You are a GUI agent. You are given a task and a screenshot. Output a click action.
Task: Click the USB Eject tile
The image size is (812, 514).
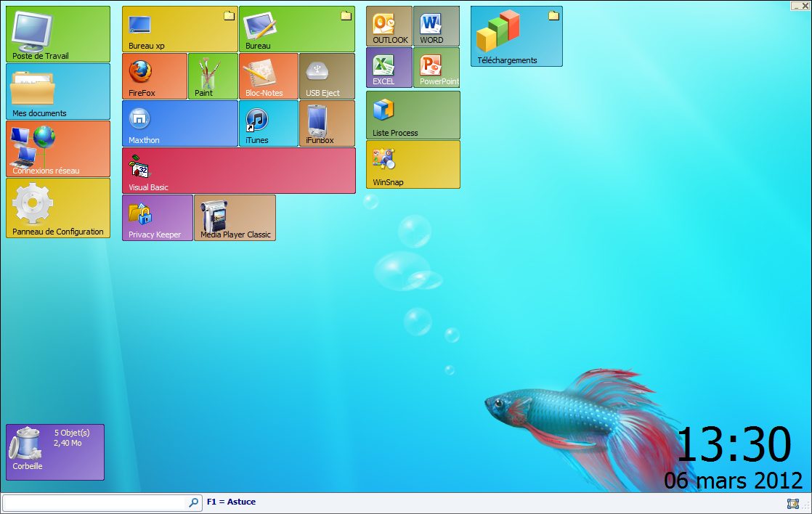(x=327, y=76)
